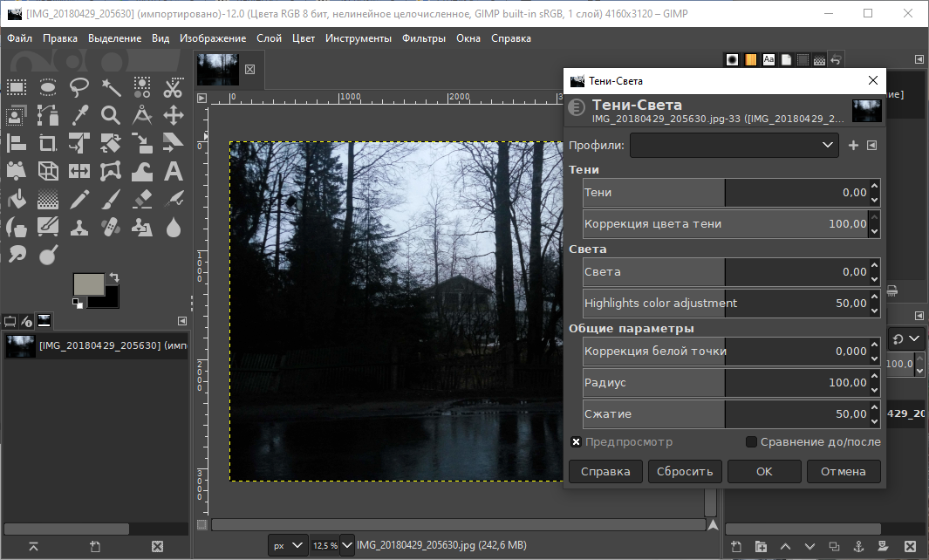
Task: Select the Foreground Select tool
Action: 17,115
